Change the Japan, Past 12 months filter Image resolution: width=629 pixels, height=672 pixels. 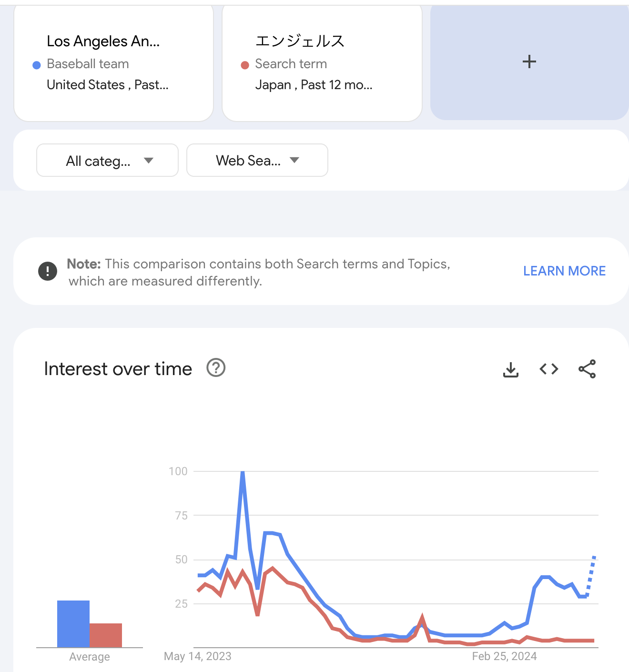coord(314,85)
